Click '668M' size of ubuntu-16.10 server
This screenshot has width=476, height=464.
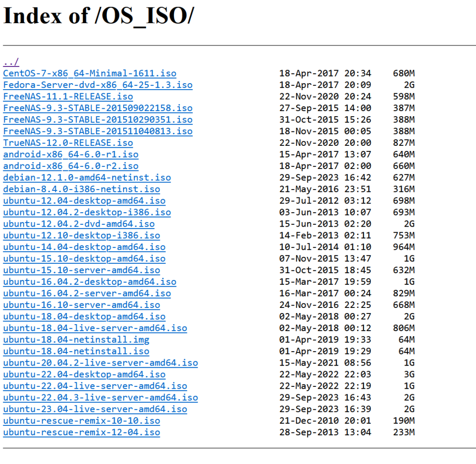tap(404, 305)
